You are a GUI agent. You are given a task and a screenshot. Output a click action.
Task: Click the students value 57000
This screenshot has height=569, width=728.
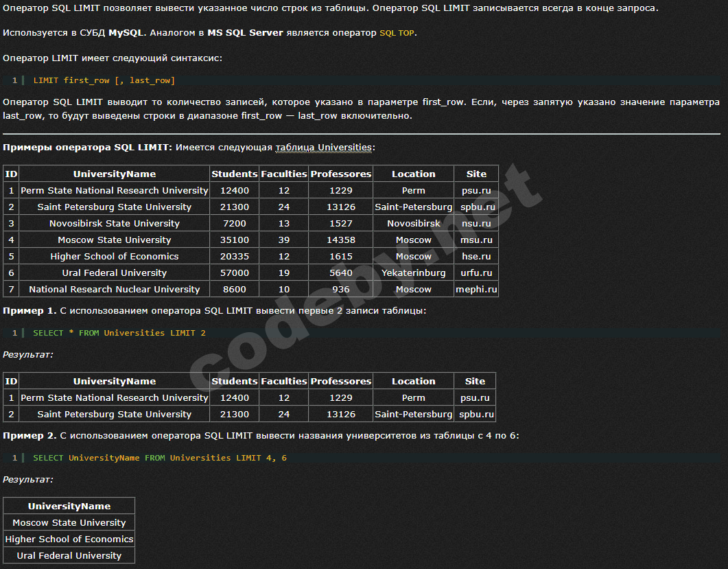[235, 273]
